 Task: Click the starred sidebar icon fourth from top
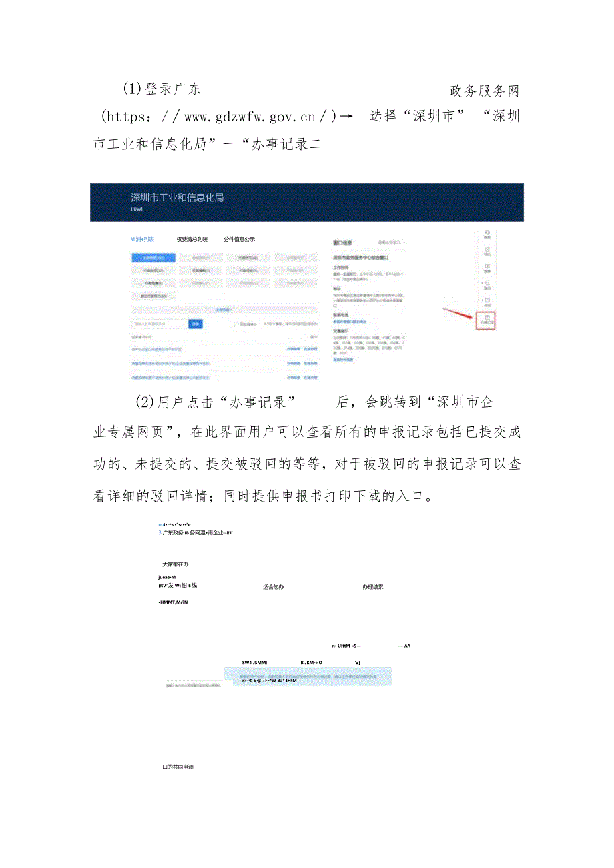(x=487, y=284)
